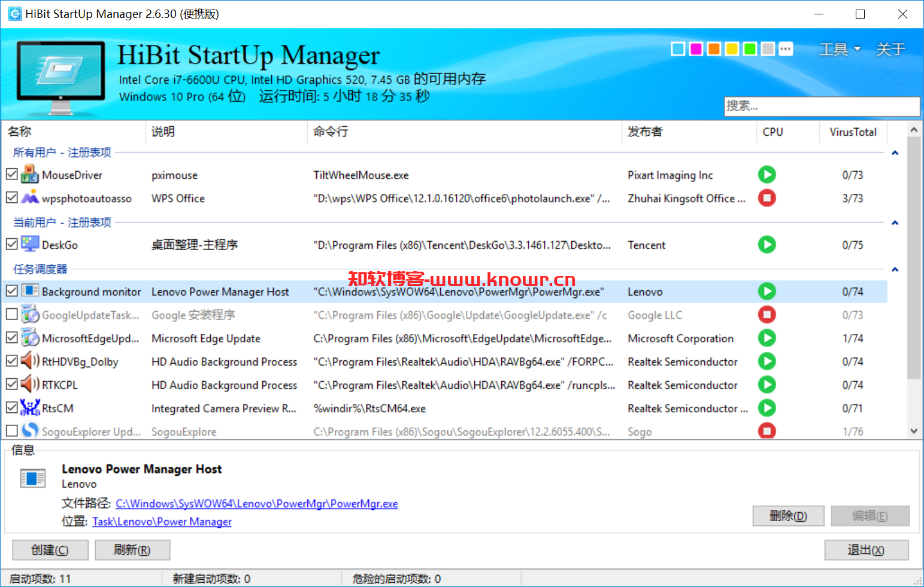Click the list scrollbar down arrow
Screen dimensions: 924x587
(913, 431)
